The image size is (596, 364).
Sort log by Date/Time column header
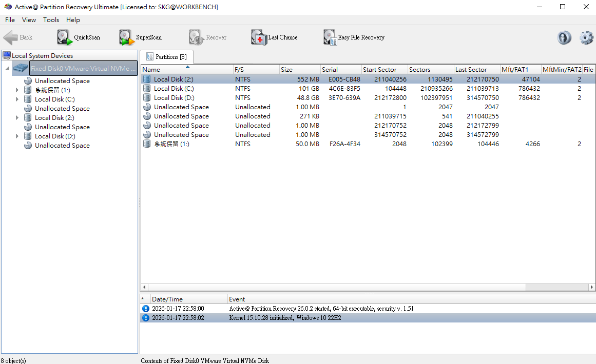click(189, 299)
